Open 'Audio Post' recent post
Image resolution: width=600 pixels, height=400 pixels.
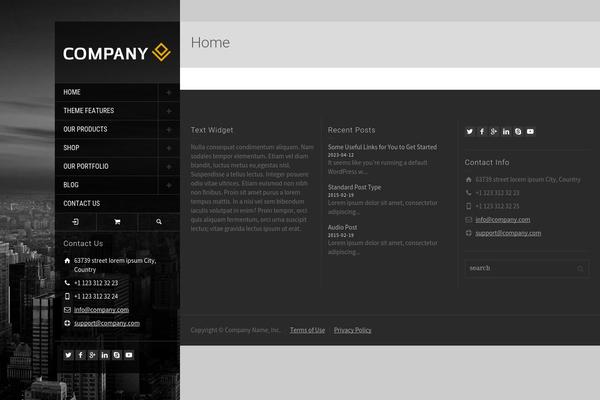342,227
